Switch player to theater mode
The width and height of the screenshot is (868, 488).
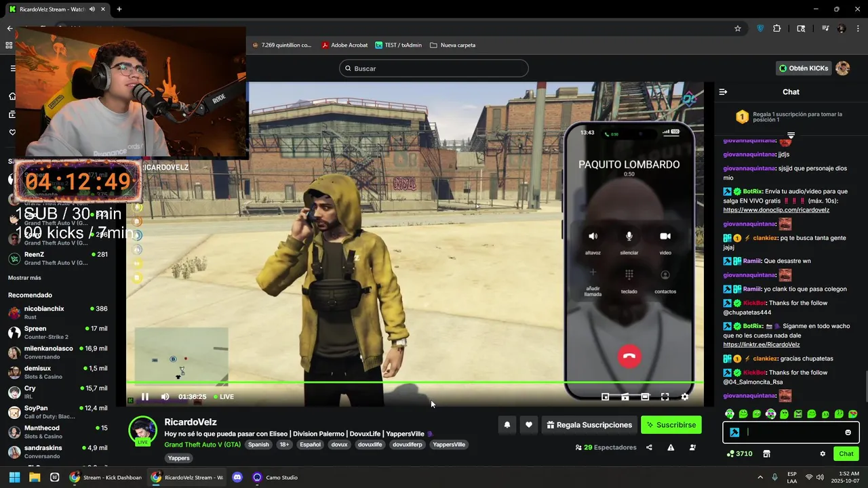(x=645, y=396)
